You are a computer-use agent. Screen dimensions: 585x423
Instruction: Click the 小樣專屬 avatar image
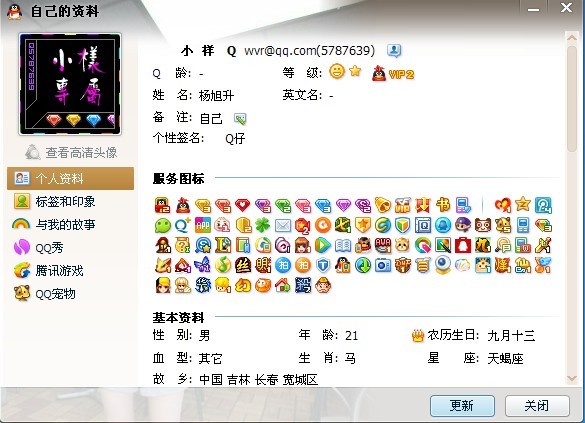pyautogui.click(x=70, y=84)
